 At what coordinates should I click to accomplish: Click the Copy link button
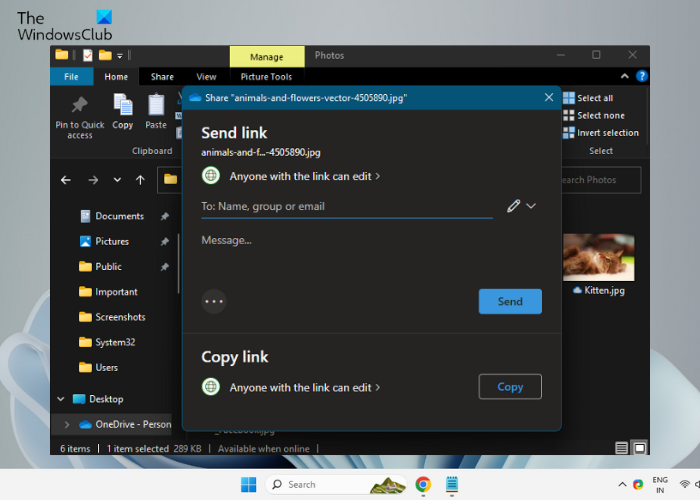(x=510, y=387)
